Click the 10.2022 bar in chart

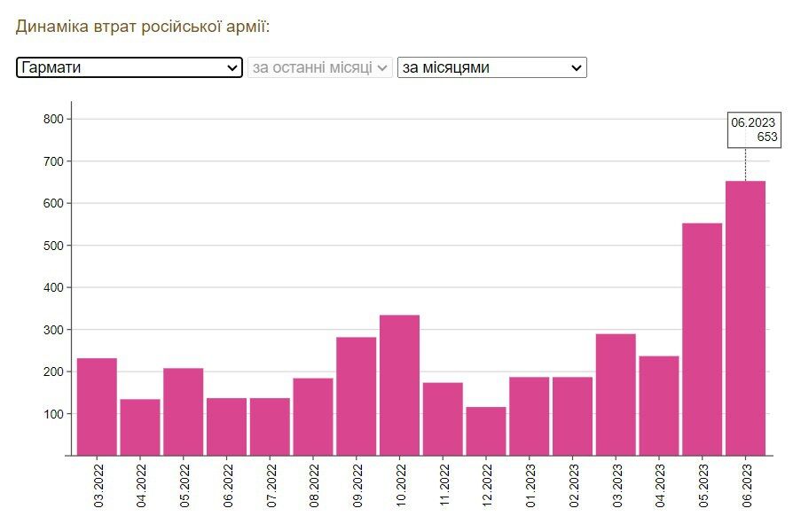pyautogui.click(x=399, y=386)
